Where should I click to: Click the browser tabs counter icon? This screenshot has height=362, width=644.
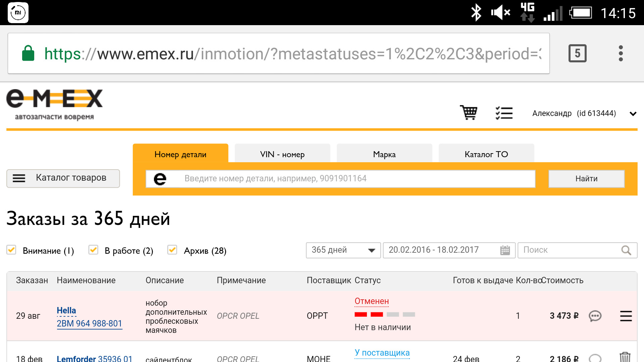click(577, 53)
